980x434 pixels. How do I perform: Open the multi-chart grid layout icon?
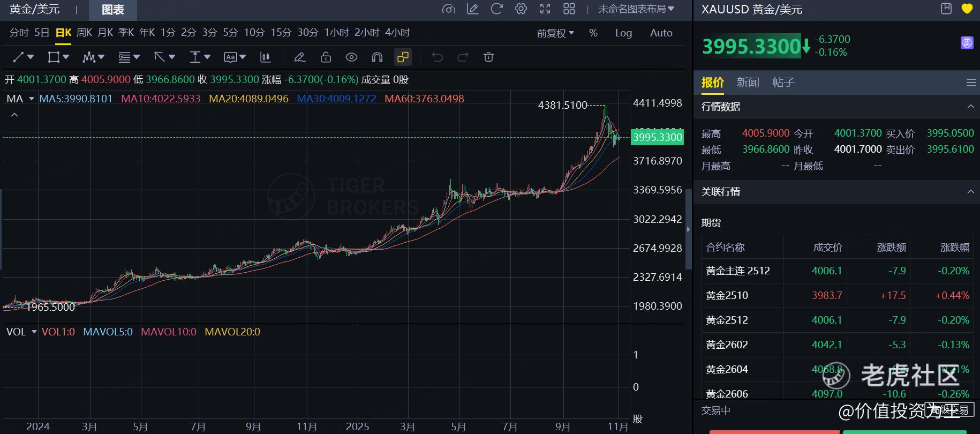[x=569, y=9]
